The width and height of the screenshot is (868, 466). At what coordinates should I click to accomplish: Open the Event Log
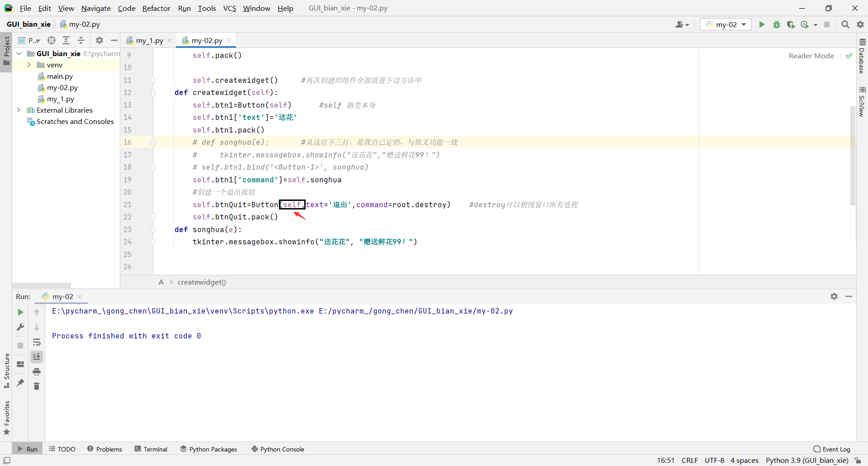(832, 449)
